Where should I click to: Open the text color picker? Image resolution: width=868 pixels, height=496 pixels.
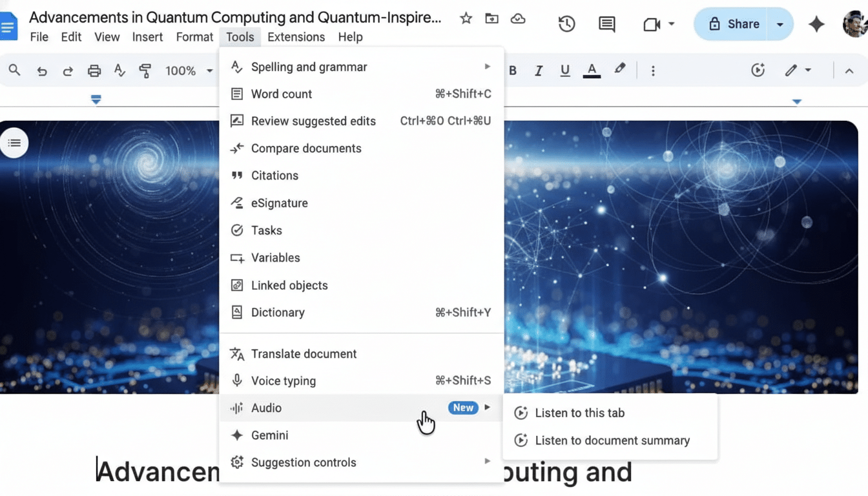click(x=592, y=70)
